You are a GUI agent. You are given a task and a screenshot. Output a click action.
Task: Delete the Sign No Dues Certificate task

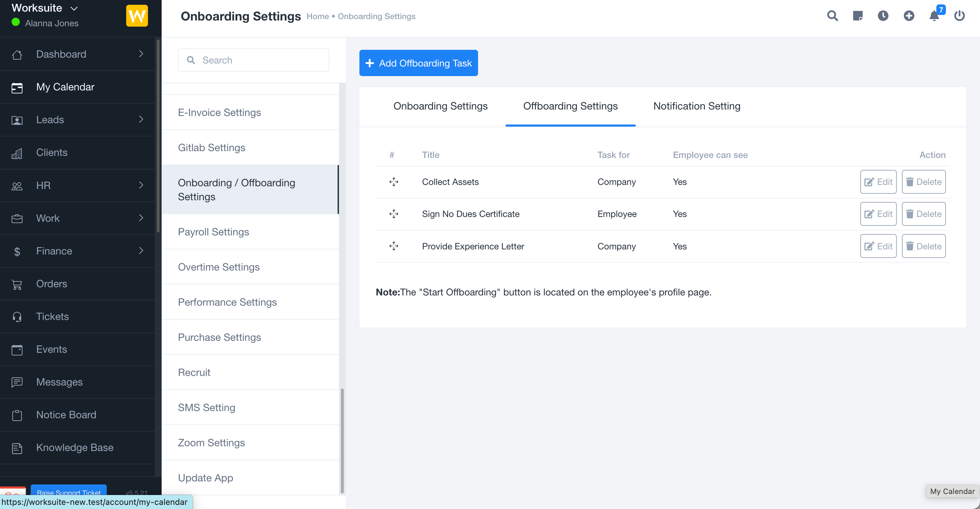(x=923, y=214)
